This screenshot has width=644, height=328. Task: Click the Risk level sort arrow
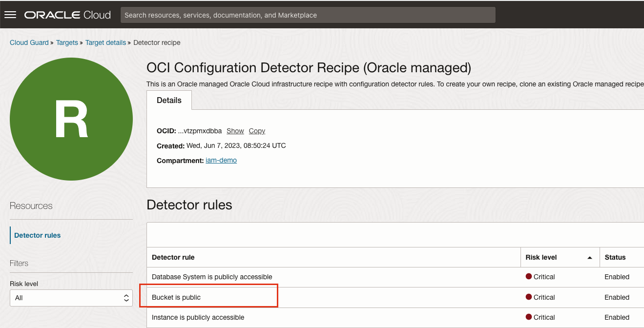click(590, 258)
